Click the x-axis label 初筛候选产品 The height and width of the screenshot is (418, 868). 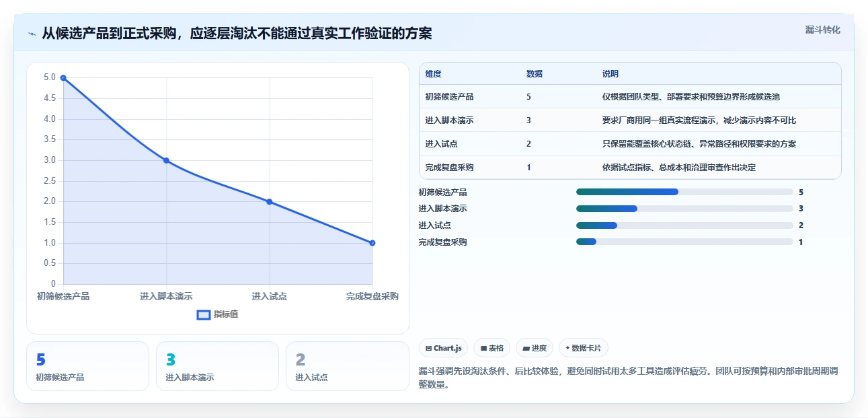63,296
